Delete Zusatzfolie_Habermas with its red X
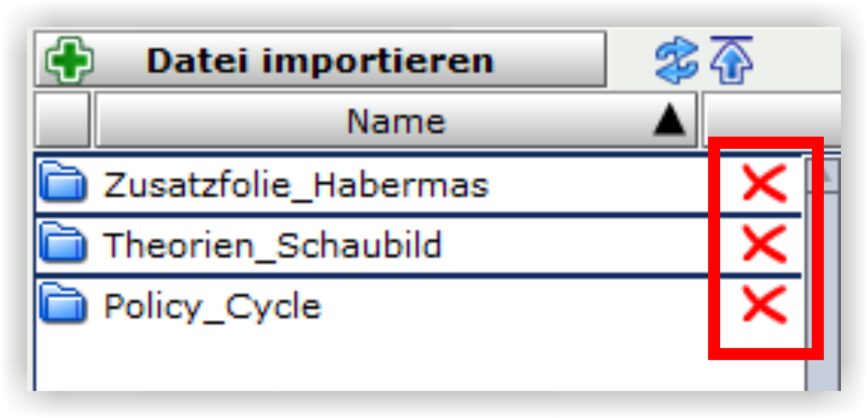This screenshot has height=418, width=868. pos(764,183)
